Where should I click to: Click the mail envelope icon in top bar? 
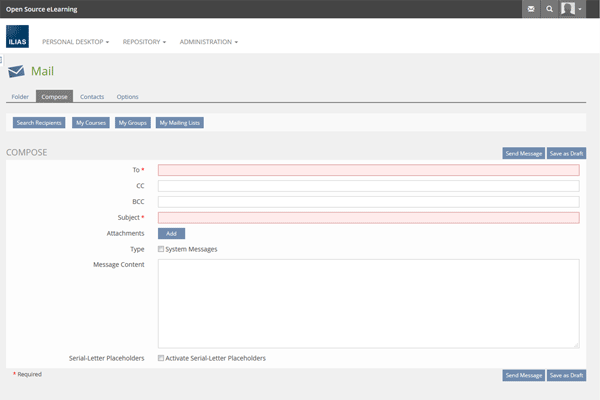(x=531, y=9)
